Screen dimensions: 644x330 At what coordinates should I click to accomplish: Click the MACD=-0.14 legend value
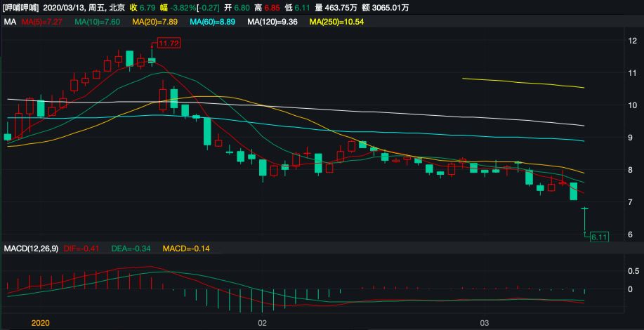pos(185,249)
